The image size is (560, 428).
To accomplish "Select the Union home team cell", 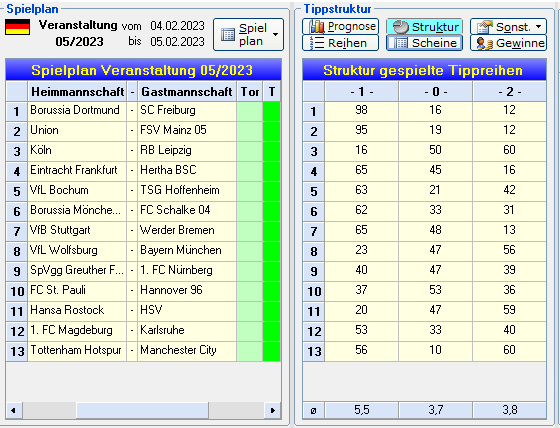I will 77,131.
